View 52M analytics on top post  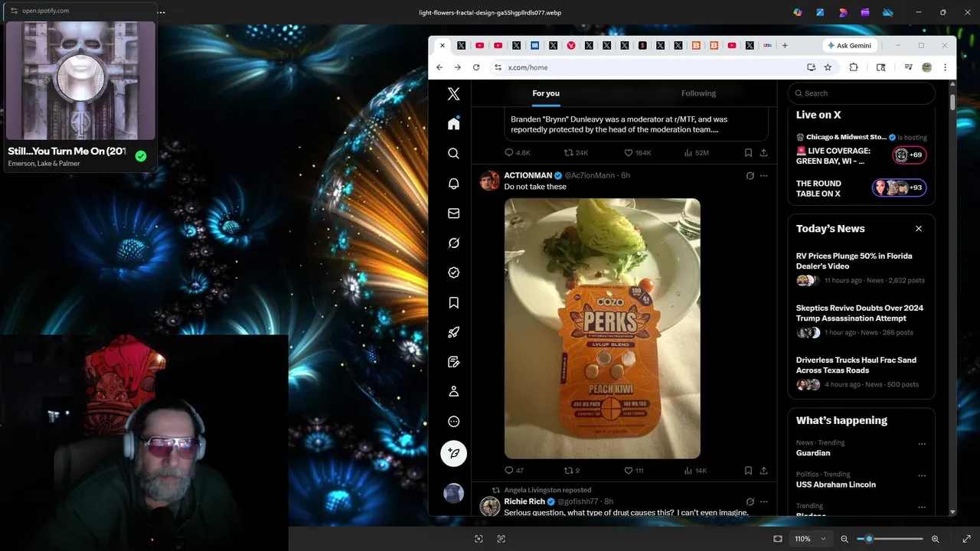click(696, 153)
